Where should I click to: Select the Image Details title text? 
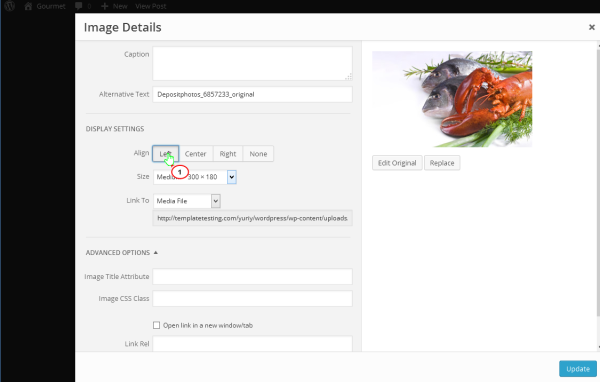pyautogui.click(x=122, y=27)
